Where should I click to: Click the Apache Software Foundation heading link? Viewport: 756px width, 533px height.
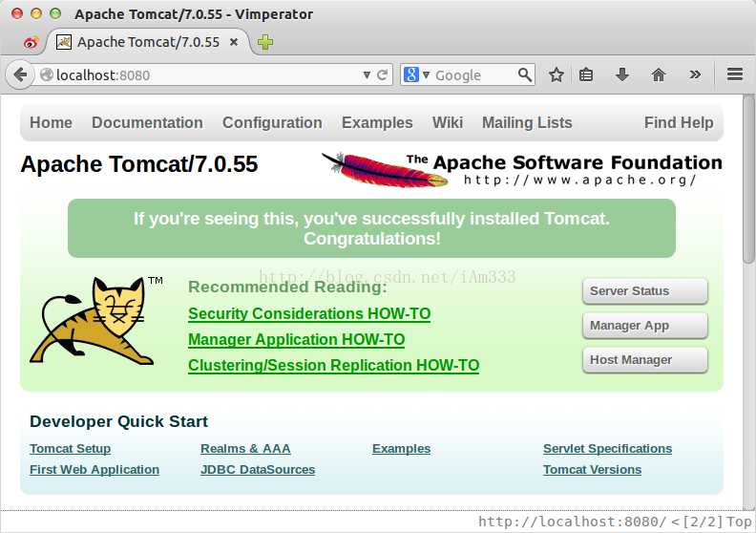click(564, 162)
